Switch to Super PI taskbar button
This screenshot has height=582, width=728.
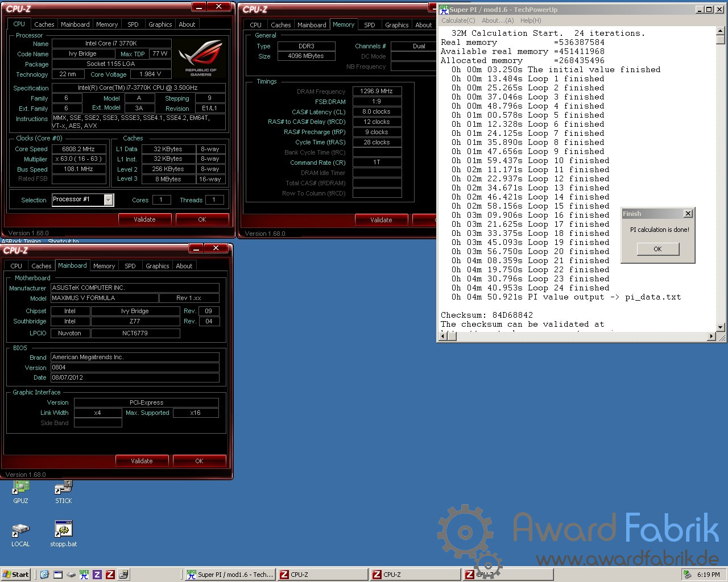pyautogui.click(x=230, y=575)
